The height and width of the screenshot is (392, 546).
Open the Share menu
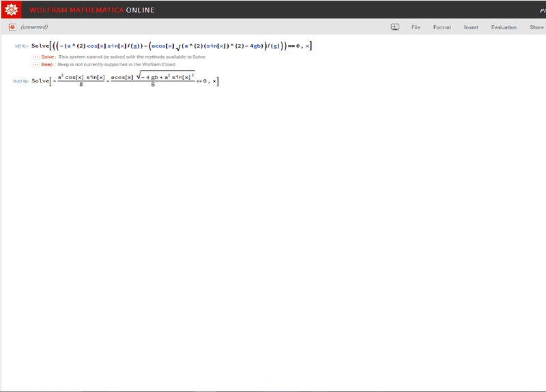pos(536,27)
